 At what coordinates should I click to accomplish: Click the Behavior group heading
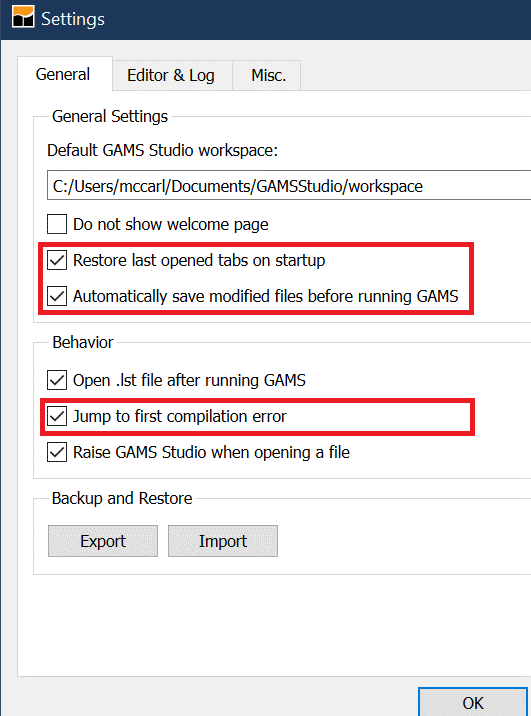pos(83,342)
